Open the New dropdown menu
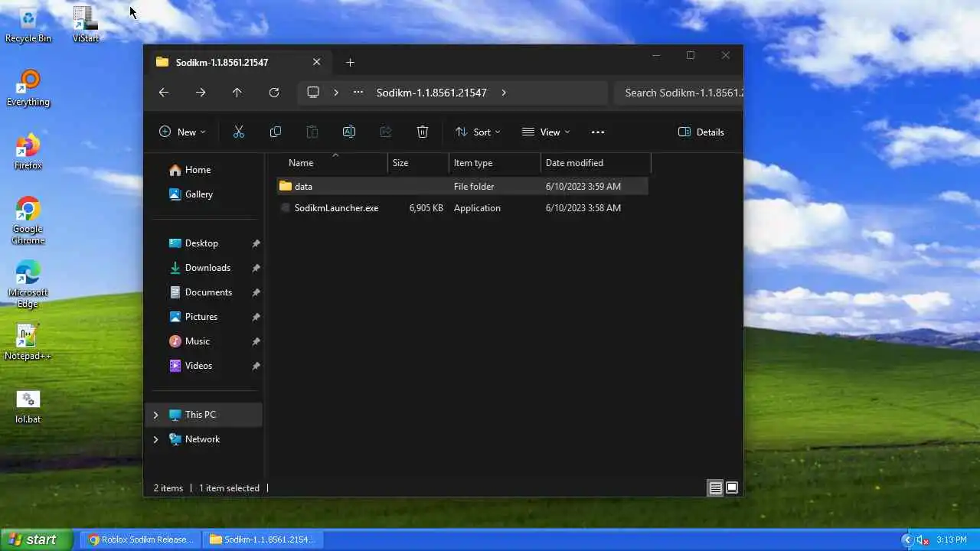The height and width of the screenshot is (551, 980). (182, 132)
